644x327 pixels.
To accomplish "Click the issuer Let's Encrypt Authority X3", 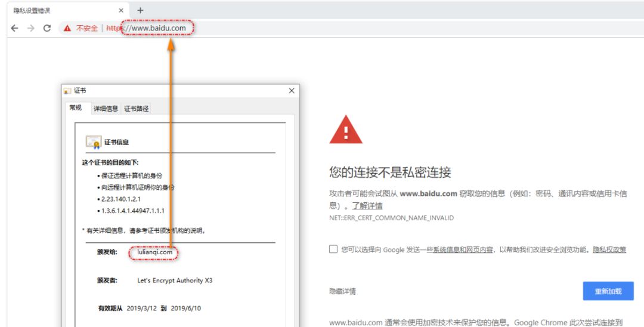I will [x=175, y=280].
